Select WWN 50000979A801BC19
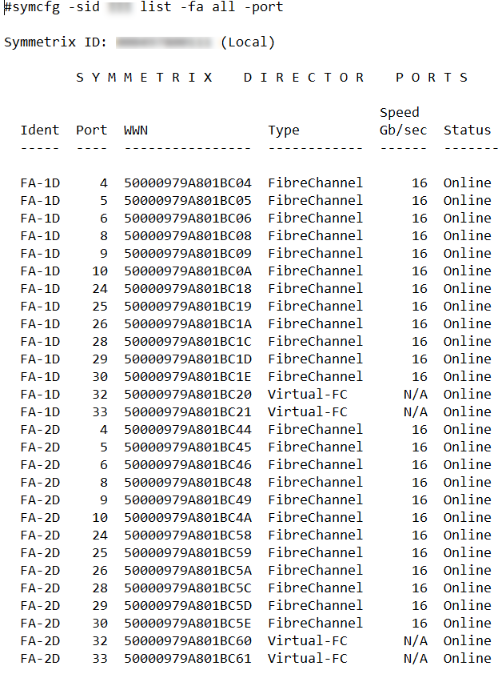The height and width of the screenshot is (678, 502). [188, 306]
